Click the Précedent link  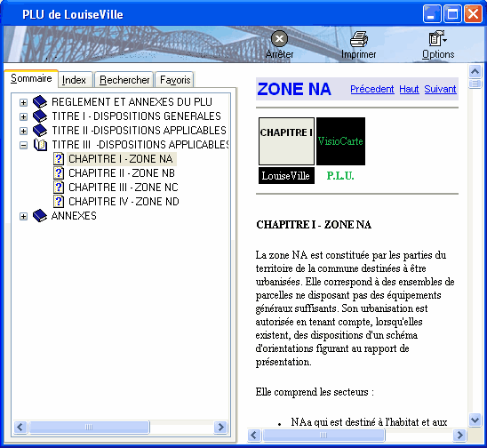[x=372, y=89]
